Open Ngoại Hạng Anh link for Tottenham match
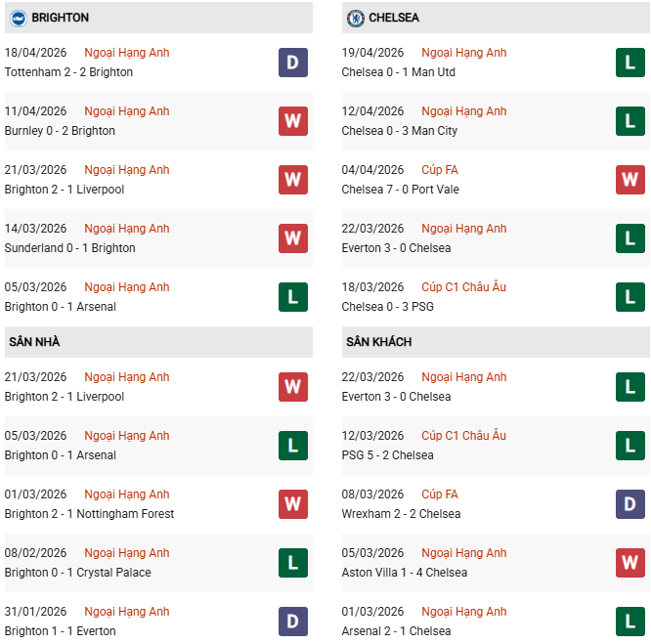The height and width of the screenshot is (644, 651). 127,53
